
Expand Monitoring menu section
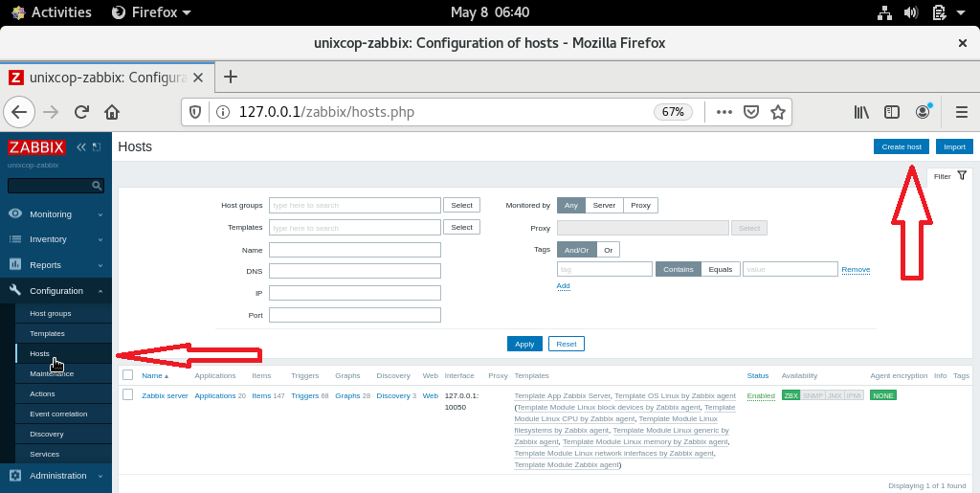coord(56,213)
